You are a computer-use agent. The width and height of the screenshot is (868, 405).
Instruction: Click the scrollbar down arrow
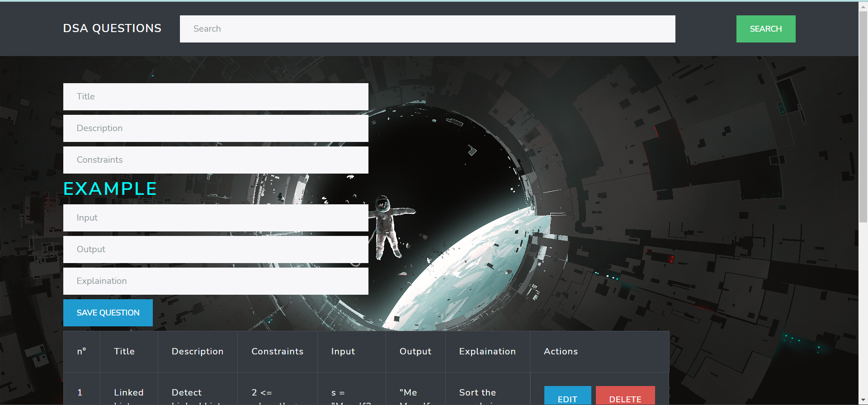[863, 400]
